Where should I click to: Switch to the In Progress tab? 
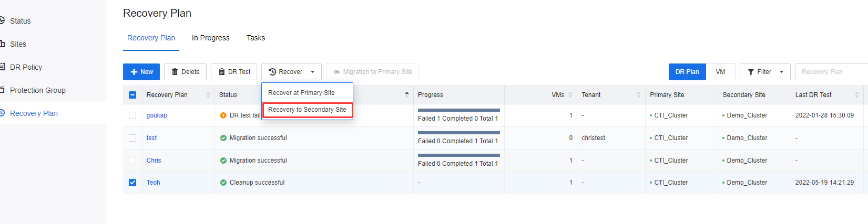tap(210, 38)
